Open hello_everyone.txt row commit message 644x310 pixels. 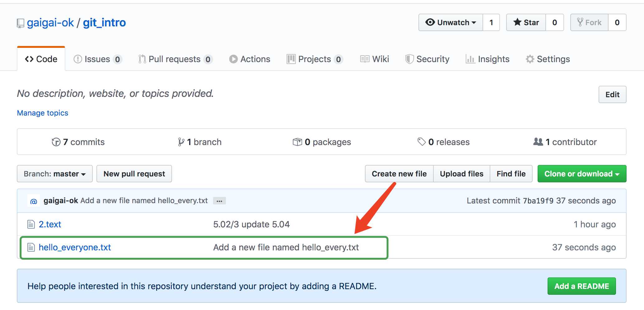click(286, 247)
